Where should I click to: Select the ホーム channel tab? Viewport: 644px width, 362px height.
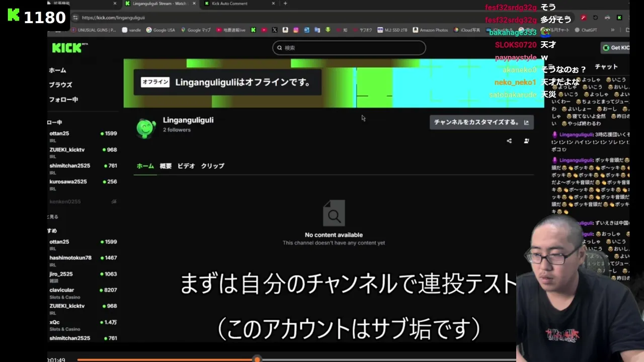coord(145,166)
